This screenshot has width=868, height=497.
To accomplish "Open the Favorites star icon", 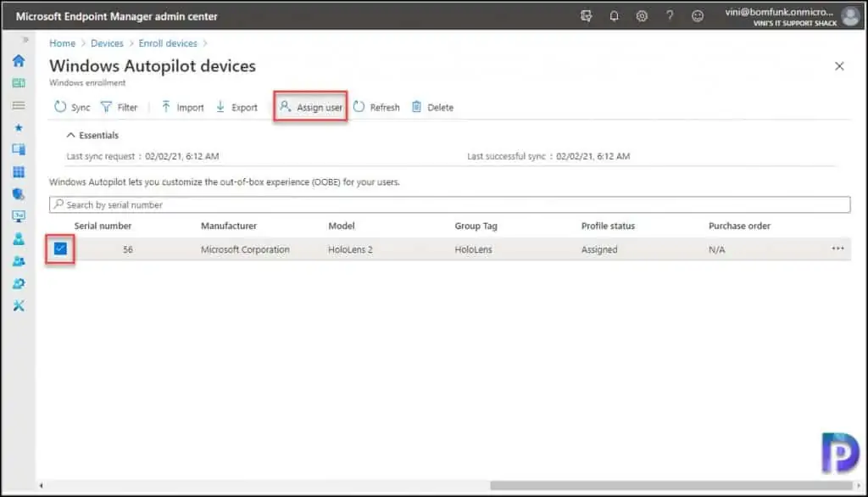I will point(19,127).
